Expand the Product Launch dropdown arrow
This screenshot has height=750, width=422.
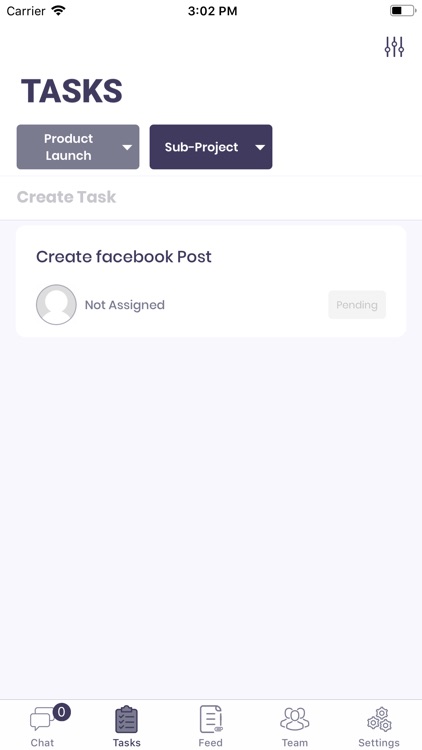(x=127, y=147)
